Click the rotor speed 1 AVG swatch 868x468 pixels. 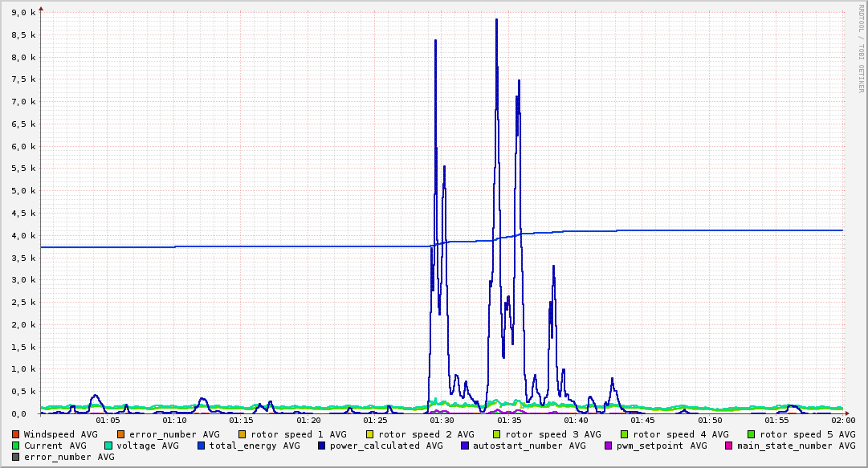(242, 435)
